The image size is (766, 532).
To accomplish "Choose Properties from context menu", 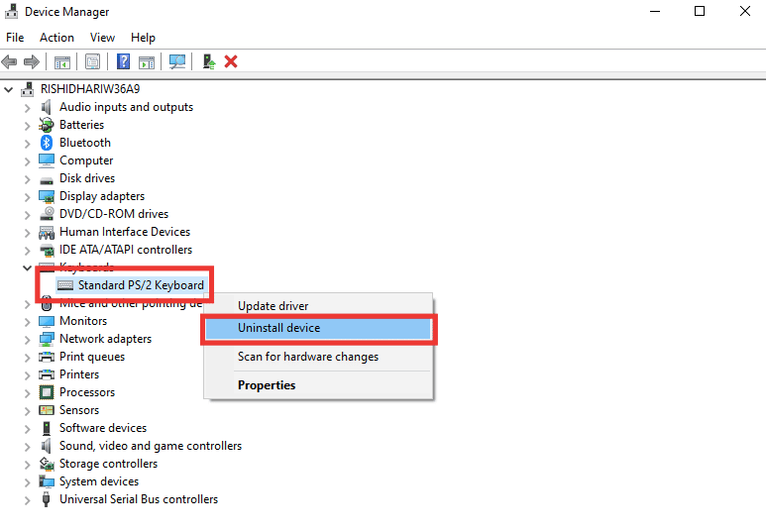I will coord(318,385).
